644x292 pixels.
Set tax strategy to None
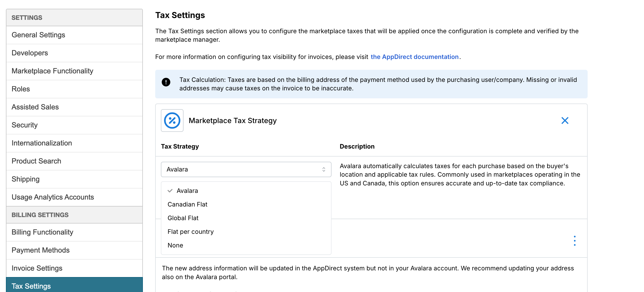(x=175, y=245)
